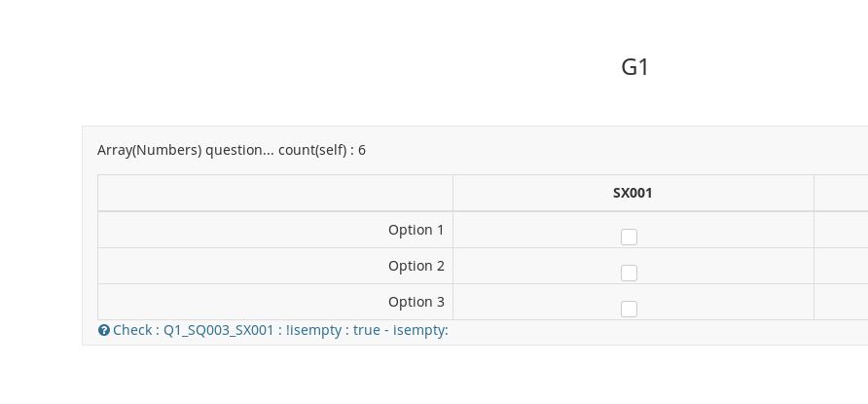The height and width of the screenshot is (404, 868).
Task: Click the Option 2 row label
Action: click(416, 266)
